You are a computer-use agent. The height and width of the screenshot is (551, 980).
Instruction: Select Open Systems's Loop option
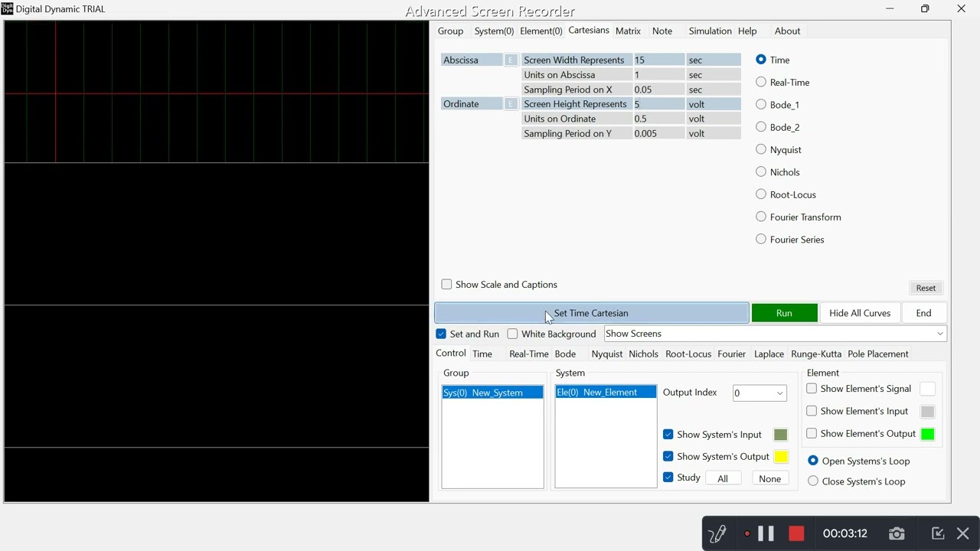click(x=813, y=461)
